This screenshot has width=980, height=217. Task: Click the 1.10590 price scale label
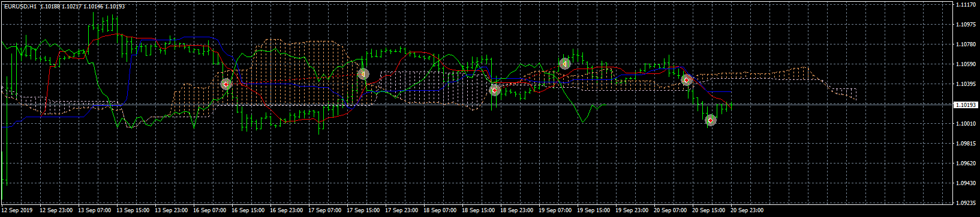(x=966, y=64)
